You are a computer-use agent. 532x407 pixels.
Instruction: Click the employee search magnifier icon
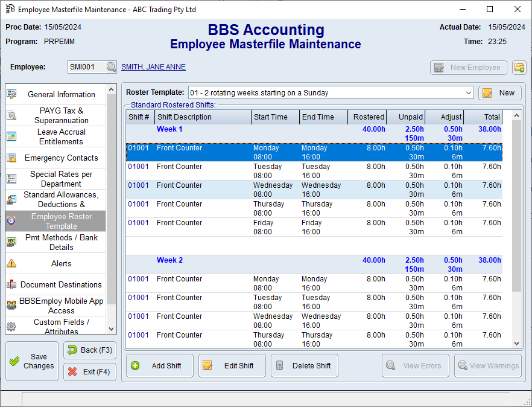point(111,68)
